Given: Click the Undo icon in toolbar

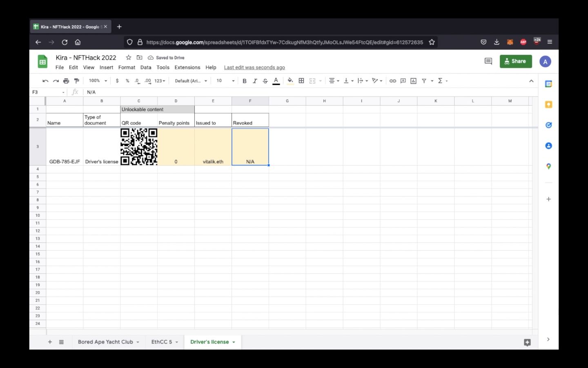Looking at the screenshot, I should pos(45,81).
